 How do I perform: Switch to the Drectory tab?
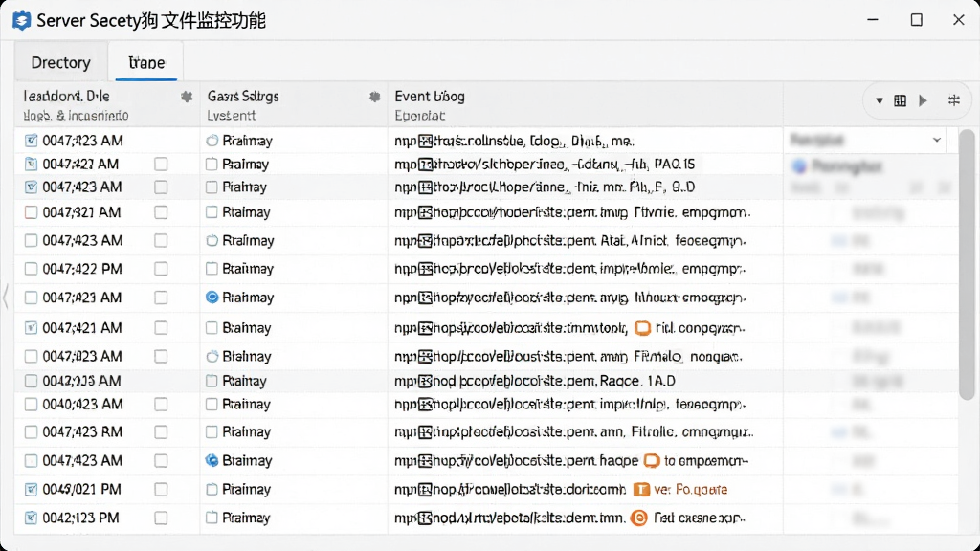[60, 62]
